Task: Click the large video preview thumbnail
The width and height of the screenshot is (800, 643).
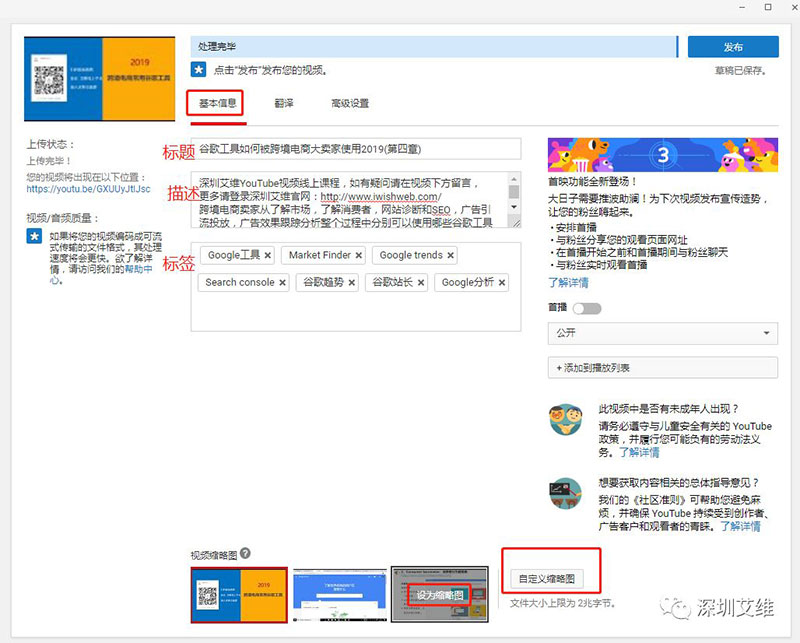Action: point(99,79)
